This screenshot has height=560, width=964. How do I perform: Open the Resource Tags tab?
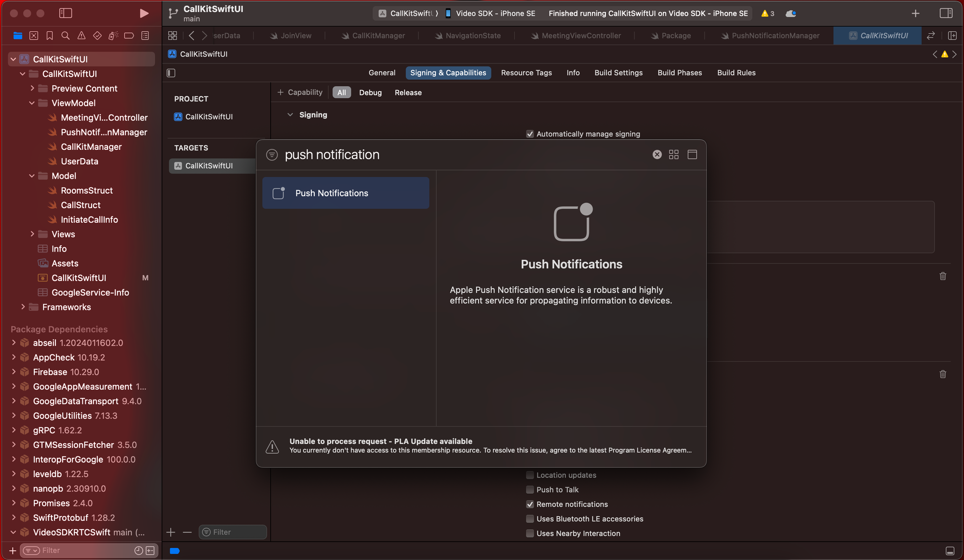[526, 73]
